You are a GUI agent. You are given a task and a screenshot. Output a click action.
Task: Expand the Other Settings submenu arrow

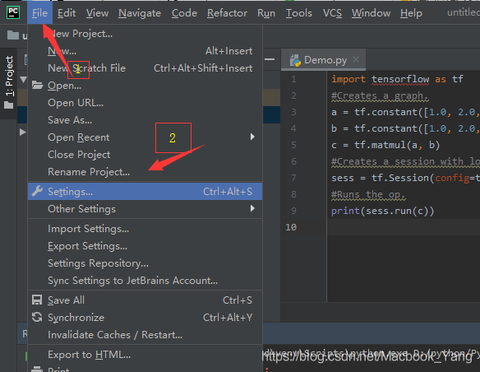click(253, 208)
